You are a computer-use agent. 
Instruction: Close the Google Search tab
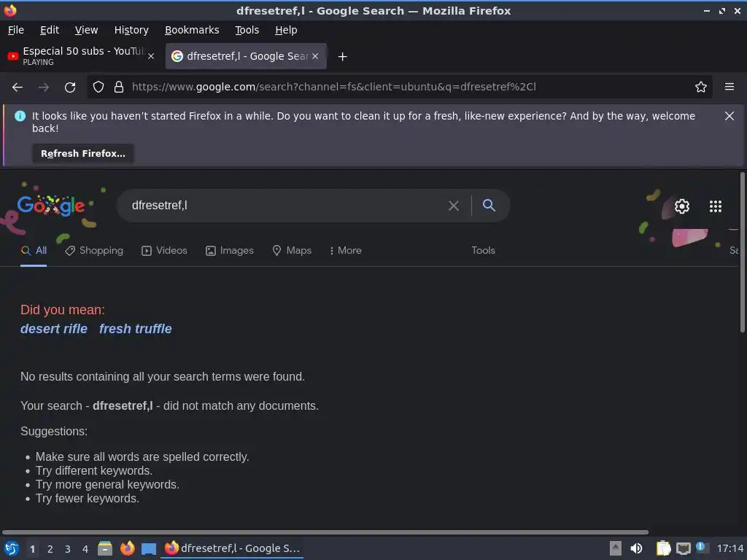(x=315, y=56)
